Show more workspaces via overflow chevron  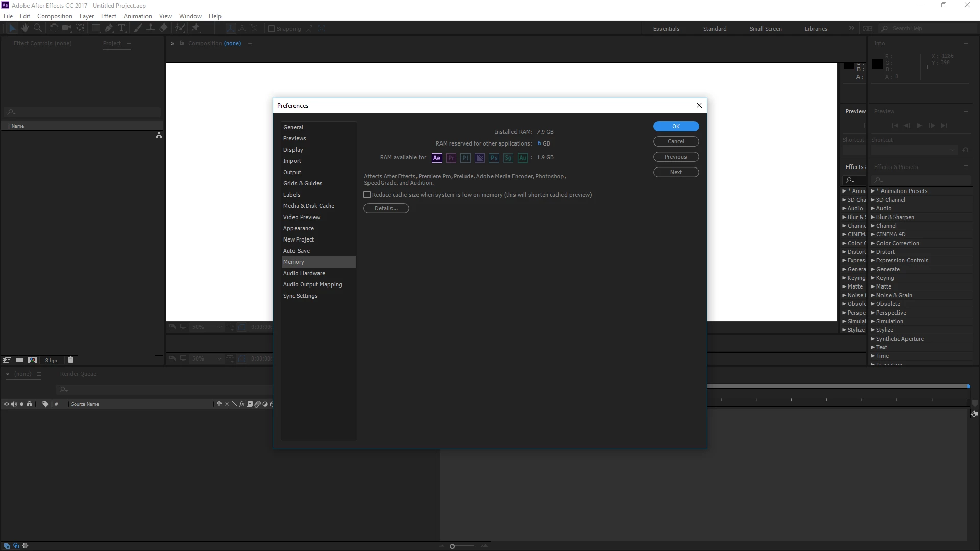coord(852,28)
